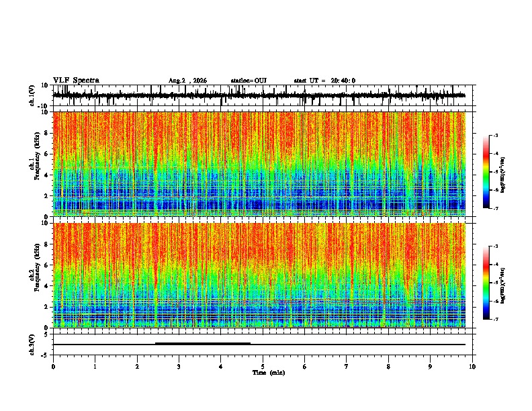532x411 pixels.
Task: Click the ch.2 color scale bar
Action: pyautogui.click(x=486, y=283)
